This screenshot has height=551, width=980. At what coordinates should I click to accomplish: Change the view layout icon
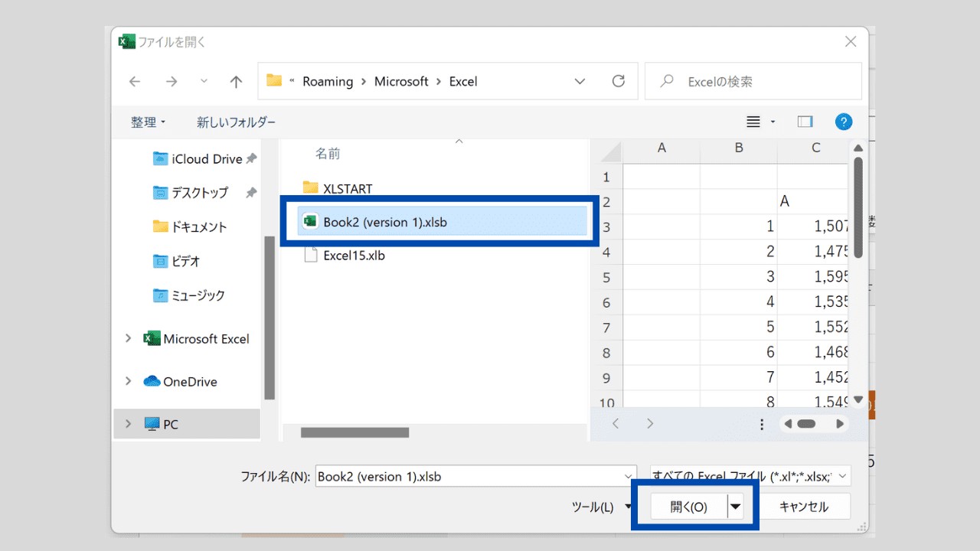coord(753,122)
